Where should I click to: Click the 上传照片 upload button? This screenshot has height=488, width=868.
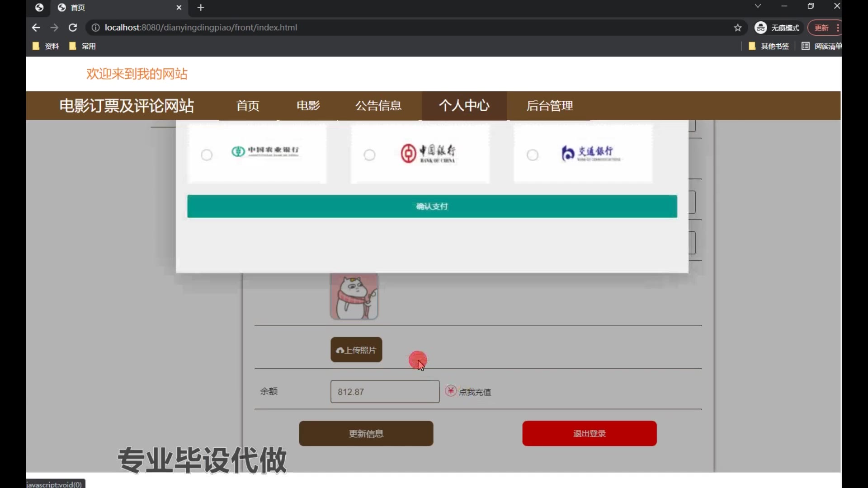[356, 350]
